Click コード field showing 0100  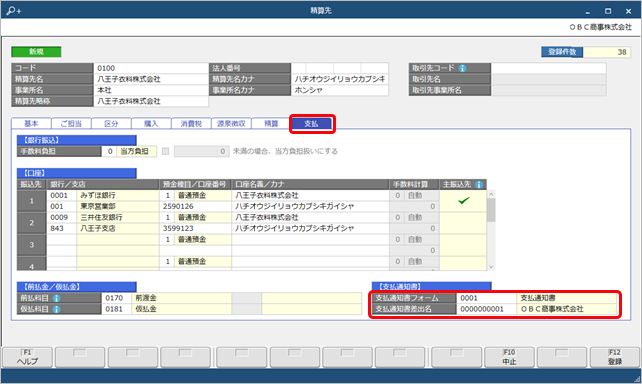point(151,68)
